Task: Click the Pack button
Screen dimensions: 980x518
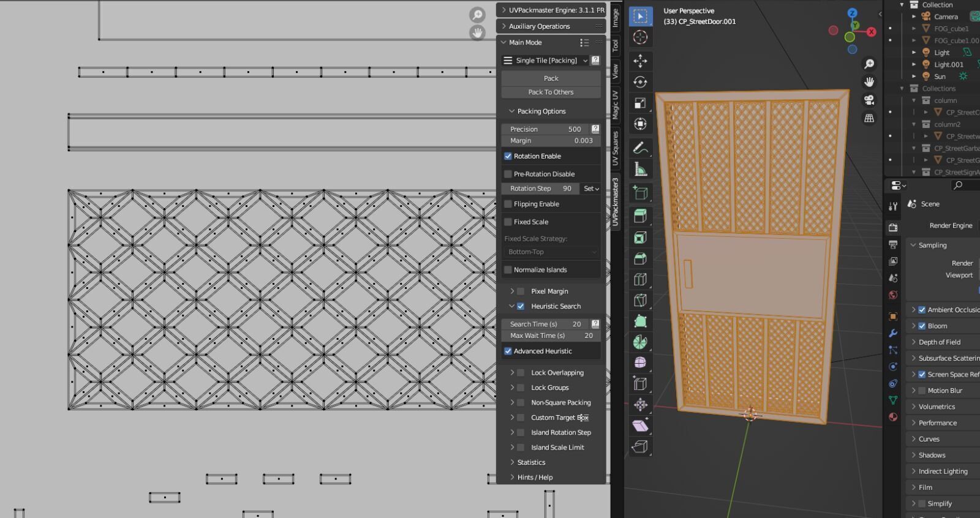Action: (551, 78)
